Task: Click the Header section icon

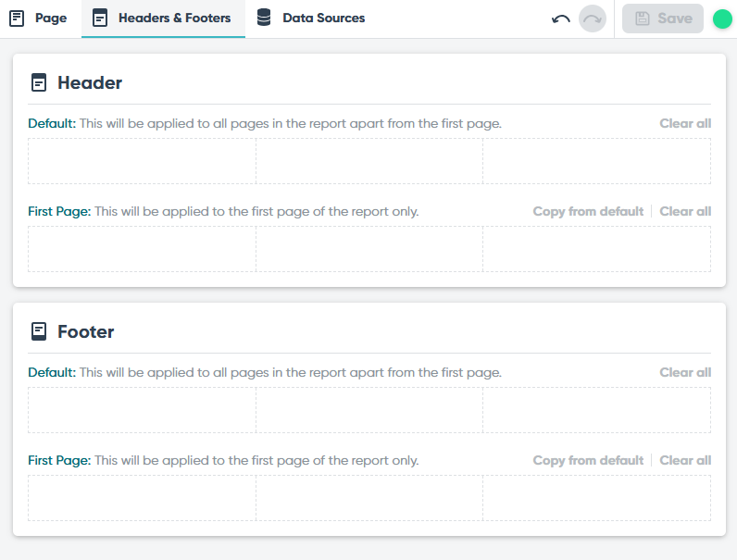Action: pos(39,82)
